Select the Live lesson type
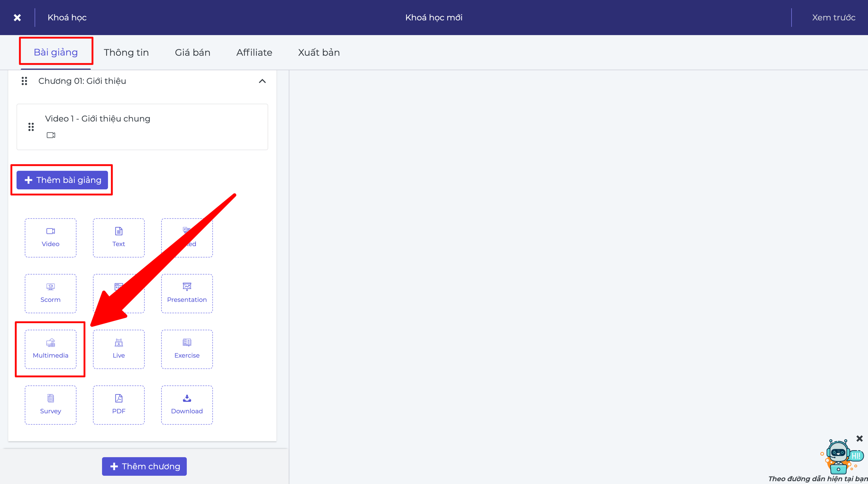 click(119, 349)
